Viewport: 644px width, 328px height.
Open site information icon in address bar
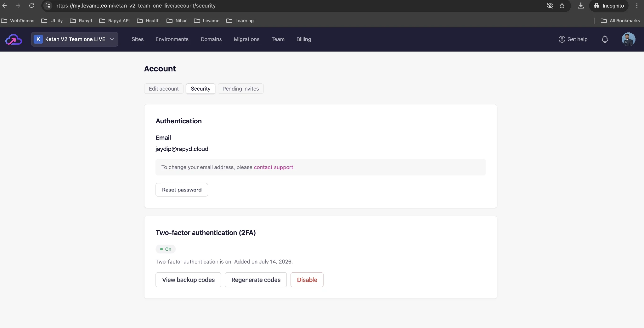[48, 6]
